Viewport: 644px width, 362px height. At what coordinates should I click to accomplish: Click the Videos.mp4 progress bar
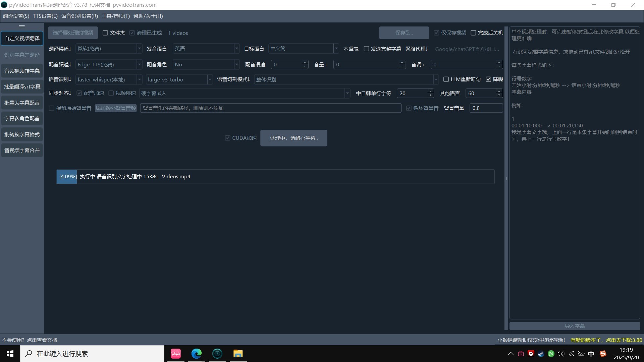[275, 177]
